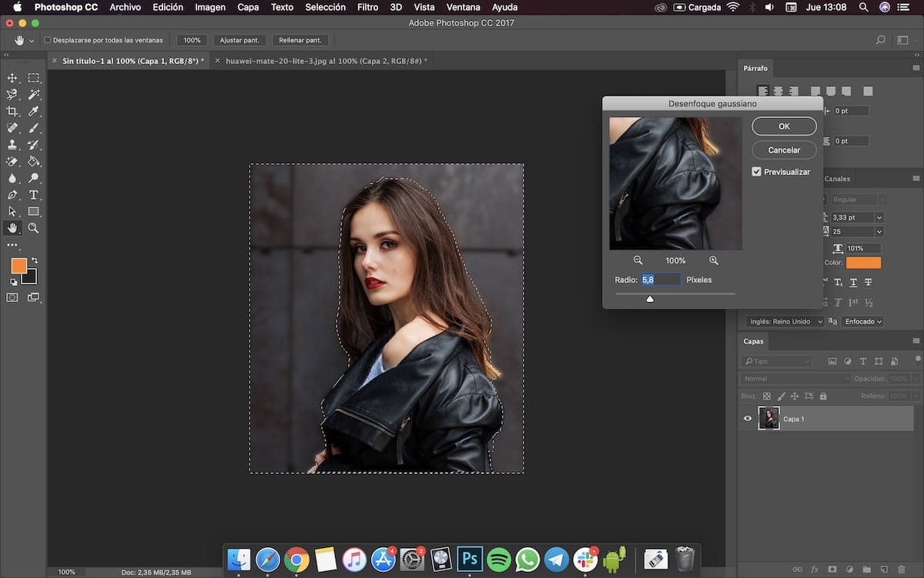This screenshot has width=924, height=578.
Task: Delete layer with the trash icon
Action: coord(902,569)
